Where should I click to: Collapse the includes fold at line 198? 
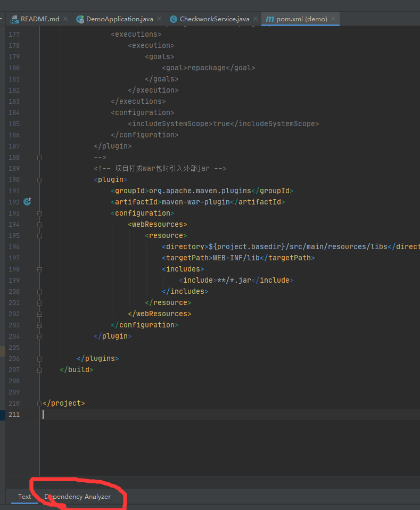pyautogui.click(x=40, y=269)
